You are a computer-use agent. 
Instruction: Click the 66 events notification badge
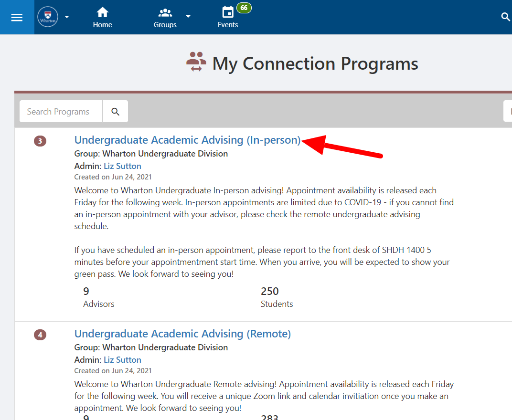tap(244, 8)
